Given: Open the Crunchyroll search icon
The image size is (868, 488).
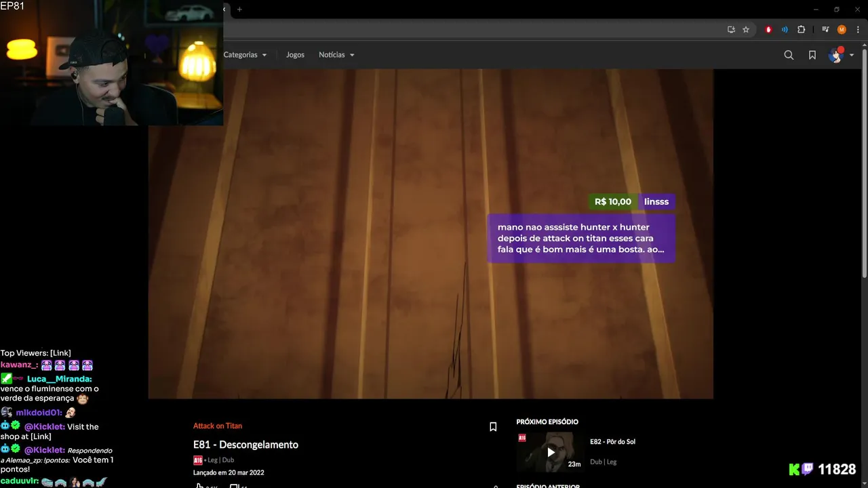Looking at the screenshot, I should (x=789, y=55).
